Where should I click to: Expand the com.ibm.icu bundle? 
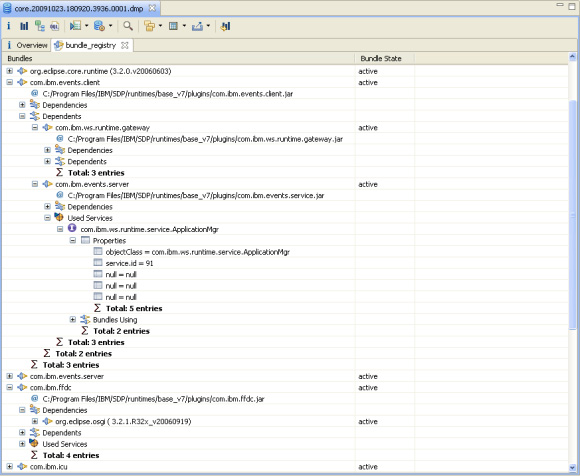point(10,467)
